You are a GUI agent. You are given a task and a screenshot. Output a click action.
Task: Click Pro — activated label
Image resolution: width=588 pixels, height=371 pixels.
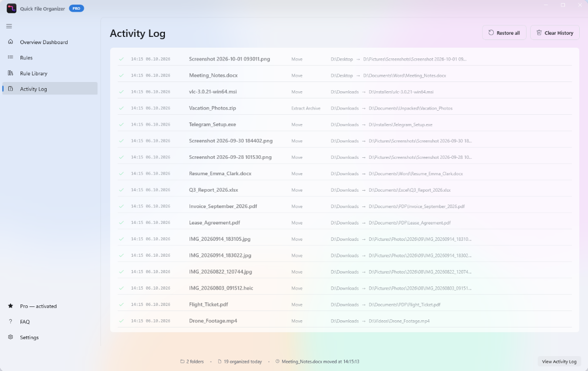click(x=38, y=306)
